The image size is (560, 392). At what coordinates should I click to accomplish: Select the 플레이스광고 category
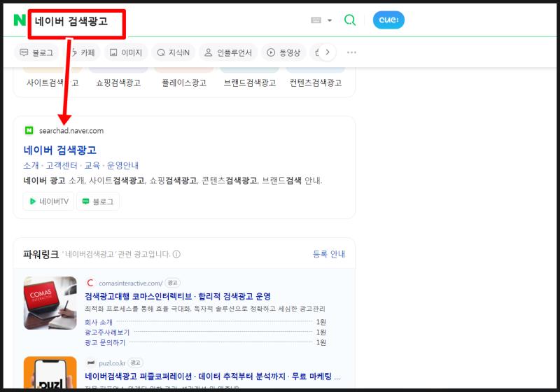[x=184, y=83]
